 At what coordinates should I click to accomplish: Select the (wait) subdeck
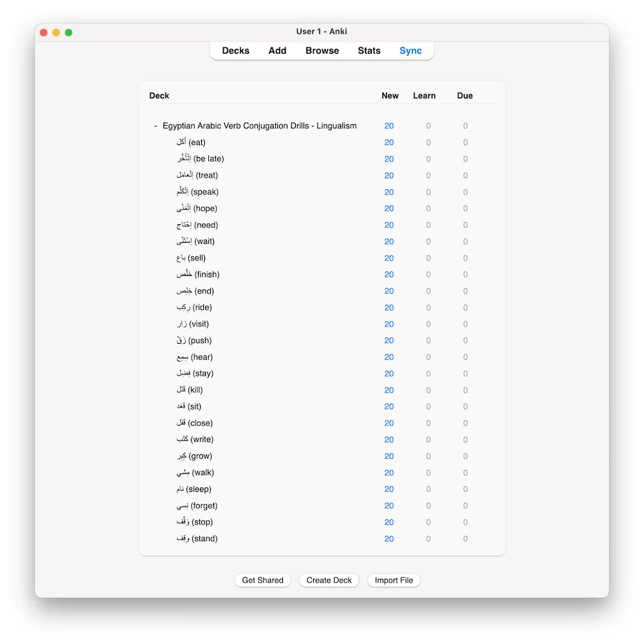195,241
